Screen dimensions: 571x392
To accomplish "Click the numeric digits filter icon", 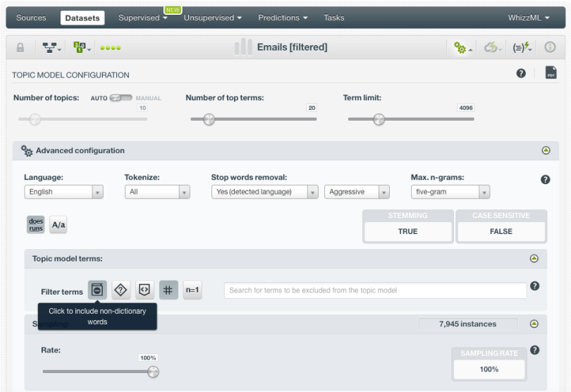I will 168,290.
